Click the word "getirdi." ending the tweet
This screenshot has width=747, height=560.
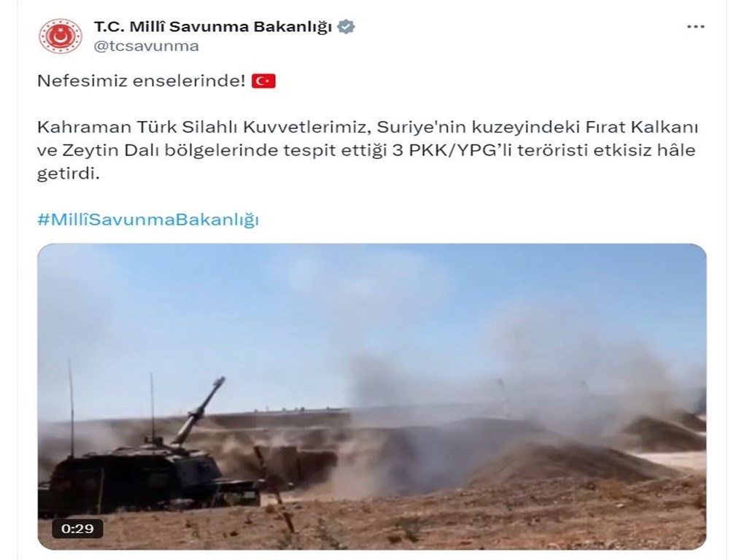tap(68, 174)
